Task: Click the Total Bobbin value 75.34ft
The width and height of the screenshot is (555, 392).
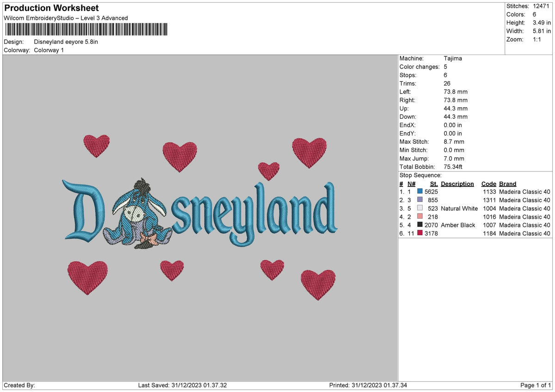Action: coord(453,166)
